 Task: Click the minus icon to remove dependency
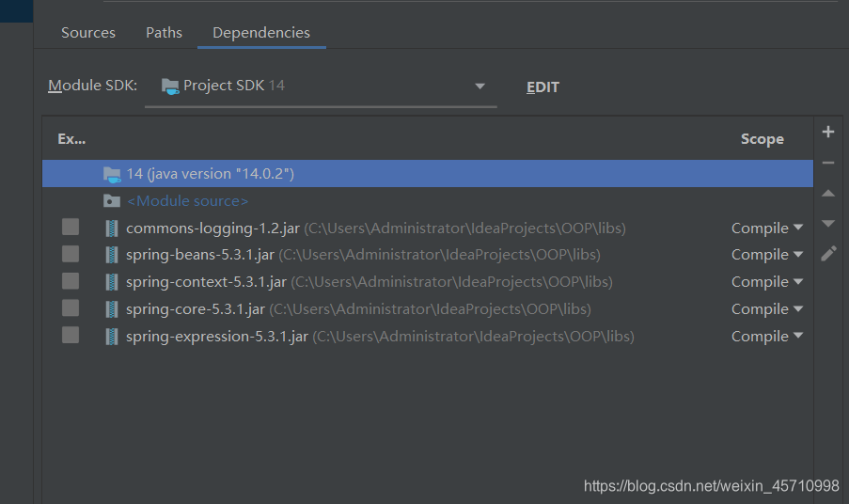[x=828, y=163]
